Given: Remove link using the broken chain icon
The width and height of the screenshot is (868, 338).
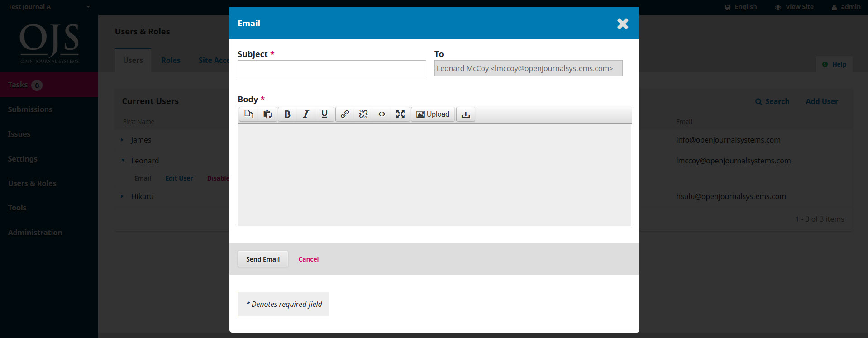Looking at the screenshot, I should coord(363,114).
